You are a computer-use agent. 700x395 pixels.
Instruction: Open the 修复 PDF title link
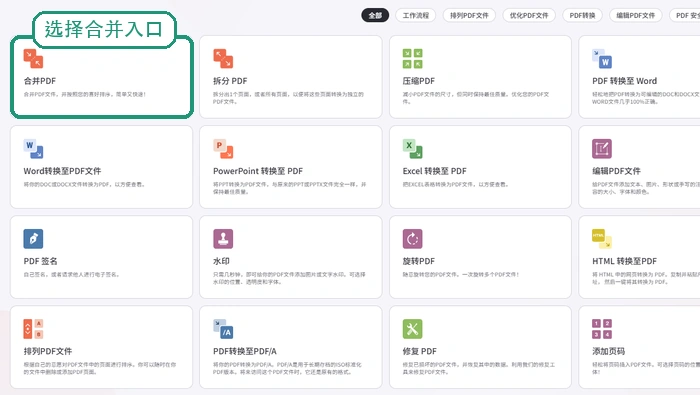point(420,351)
